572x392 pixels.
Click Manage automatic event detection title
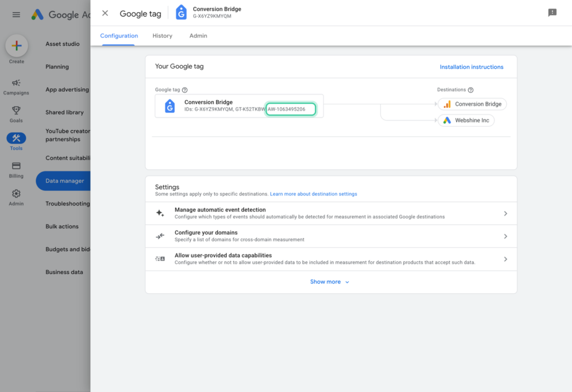(220, 209)
